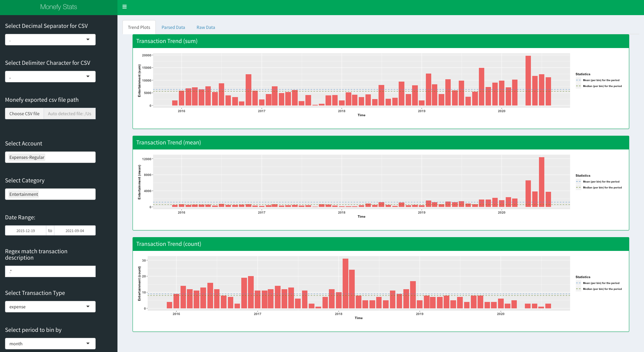The height and width of the screenshot is (352, 644).
Task: Click the Select Account label
Action: point(23,143)
